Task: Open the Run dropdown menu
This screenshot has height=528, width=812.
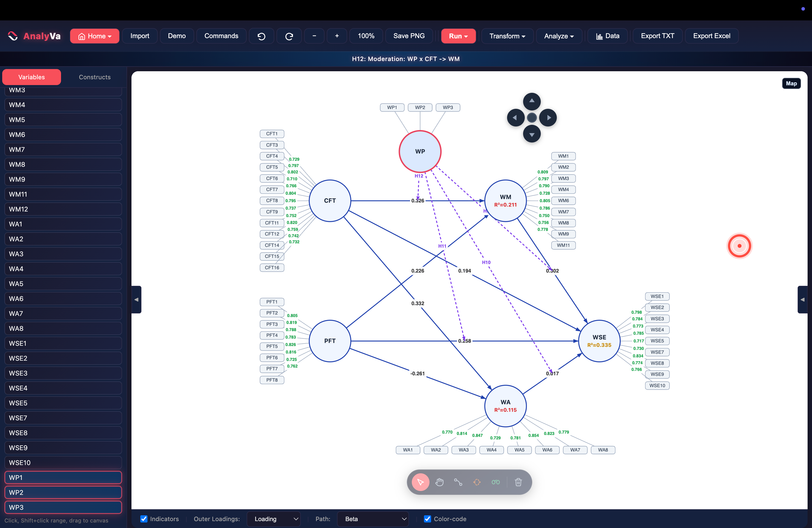Action: tap(458, 36)
